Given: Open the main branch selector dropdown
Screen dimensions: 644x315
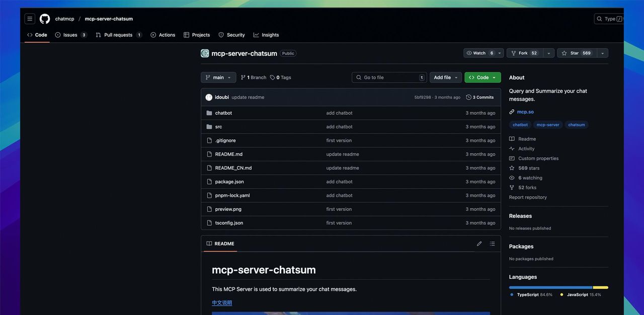Looking at the screenshot, I should (x=218, y=77).
